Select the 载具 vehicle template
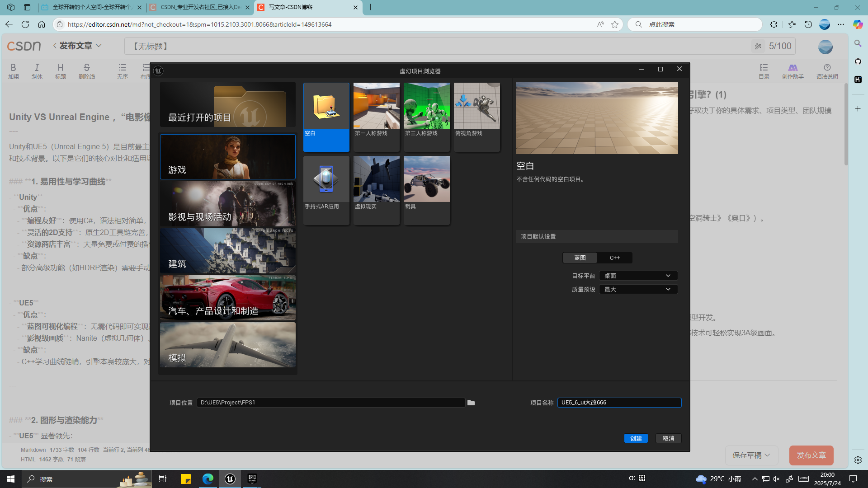Image resolution: width=868 pixels, height=488 pixels. pyautogui.click(x=426, y=190)
